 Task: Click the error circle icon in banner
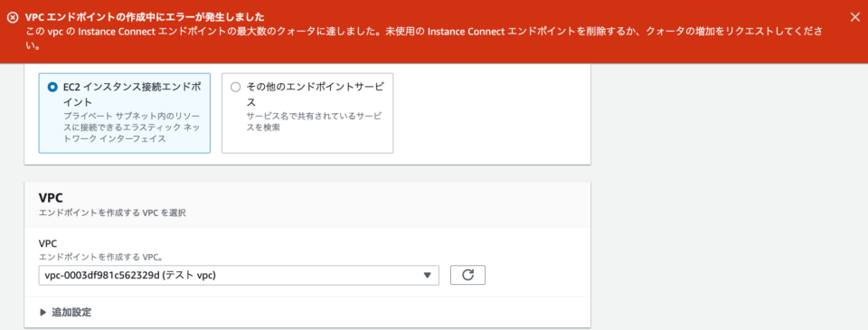(x=13, y=18)
